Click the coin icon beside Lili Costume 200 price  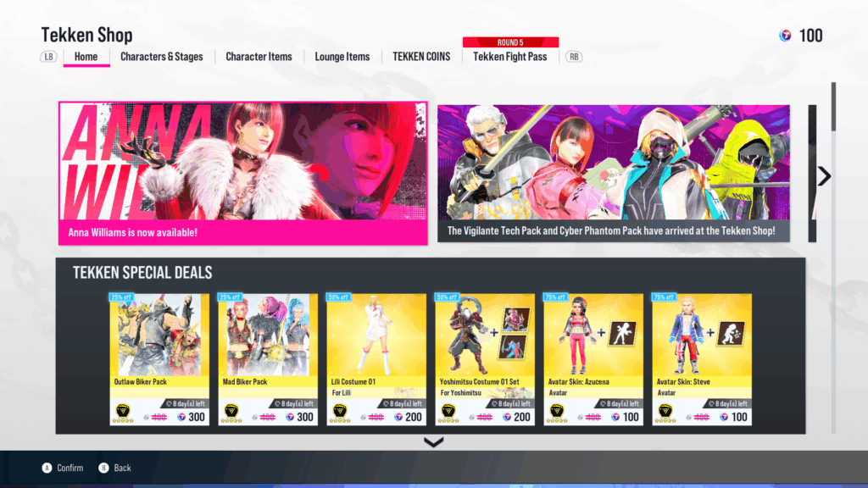(398, 417)
